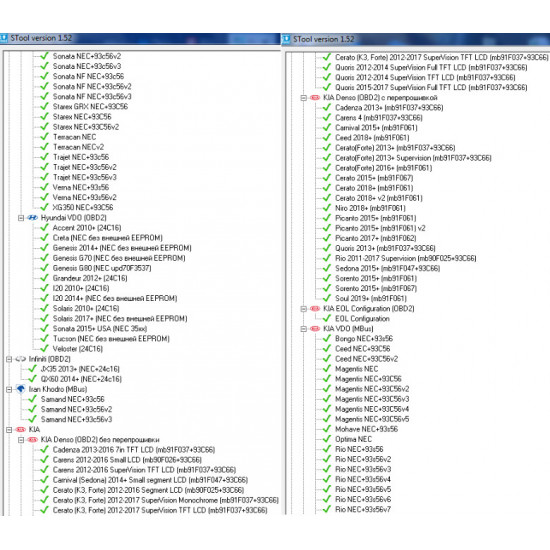Viewport: 550px width, 550px height.
Task: Click the STool app icon in left window title bar
Action: coord(4,38)
